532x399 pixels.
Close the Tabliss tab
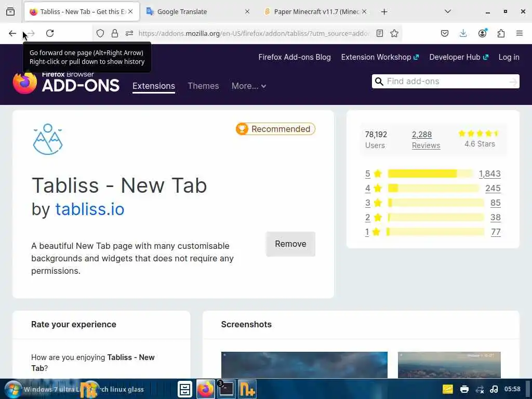coord(130,11)
